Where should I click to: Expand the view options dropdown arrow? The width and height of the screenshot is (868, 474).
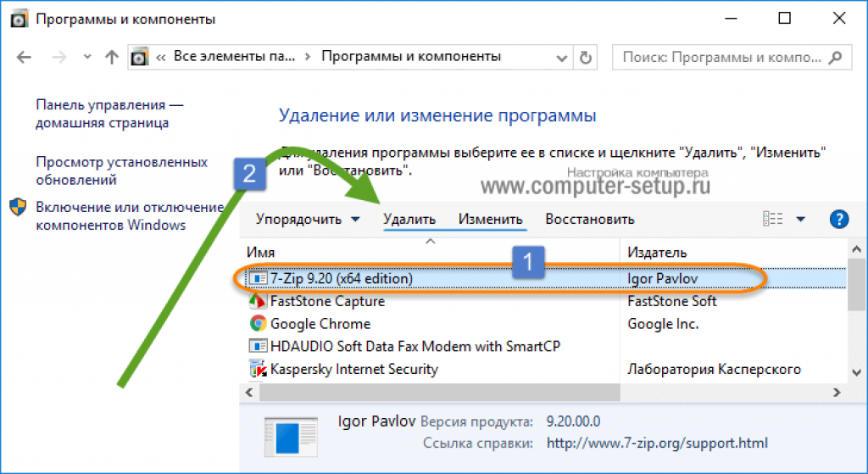pos(800,220)
